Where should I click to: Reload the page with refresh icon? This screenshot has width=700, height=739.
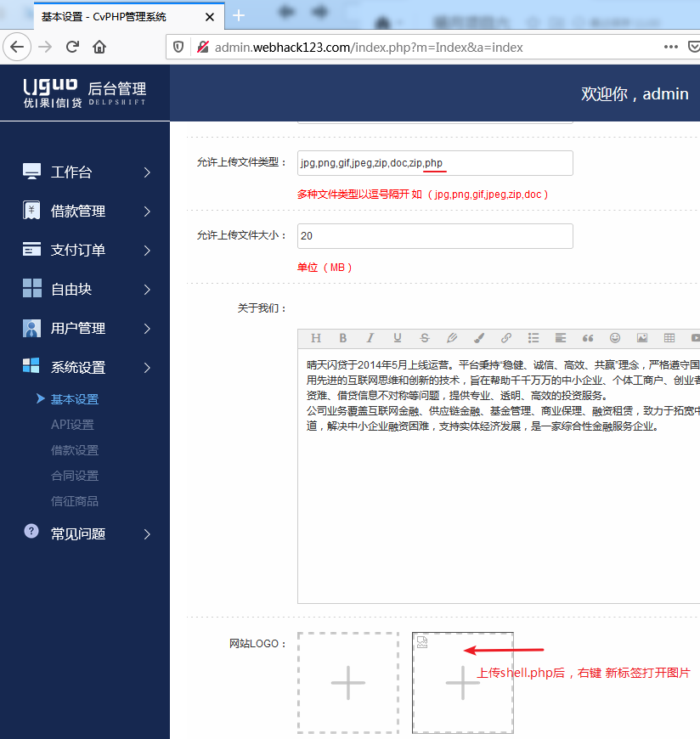pos(72,47)
